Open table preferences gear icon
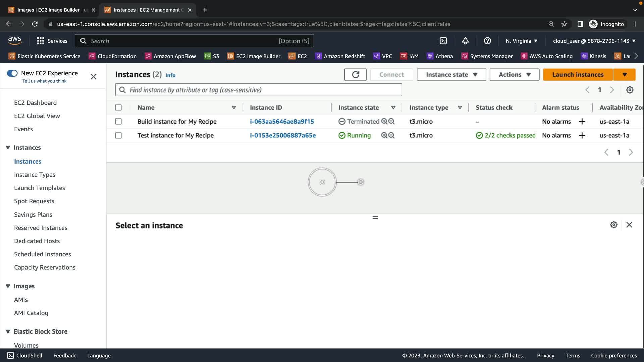This screenshot has height=362, width=644. pos(630,90)
